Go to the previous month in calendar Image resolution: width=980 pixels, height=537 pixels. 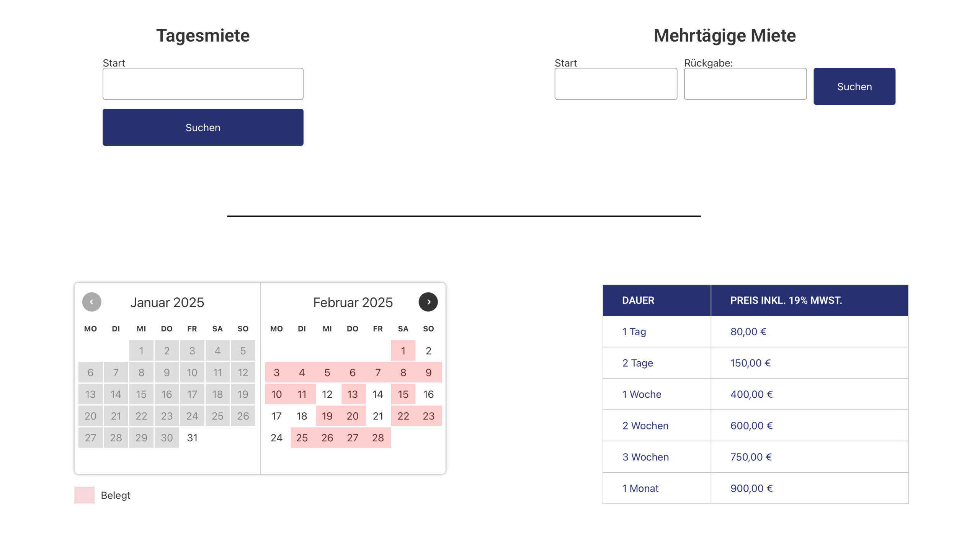pos(91,302)
